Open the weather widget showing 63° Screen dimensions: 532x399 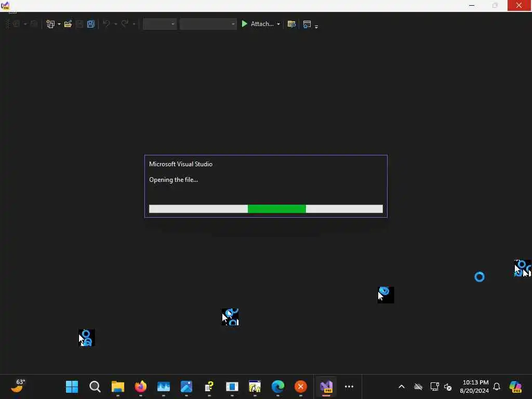[18, 386]
